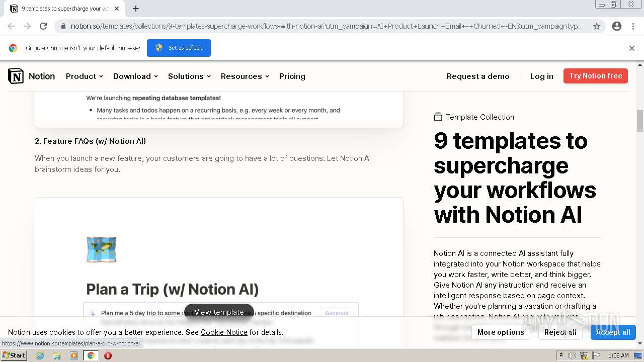
Task: Set Chrome as default browser
Action: click(179, 48)
